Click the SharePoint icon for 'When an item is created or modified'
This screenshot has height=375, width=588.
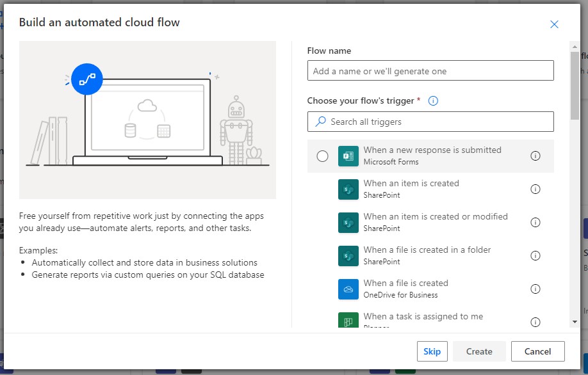coord(348,223)
